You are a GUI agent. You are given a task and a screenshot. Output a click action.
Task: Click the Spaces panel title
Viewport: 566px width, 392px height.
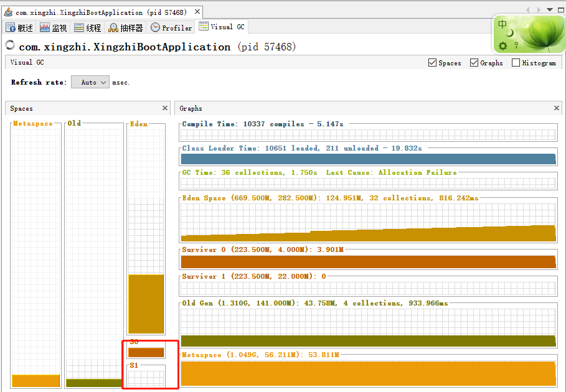click(x=21, y=108)
